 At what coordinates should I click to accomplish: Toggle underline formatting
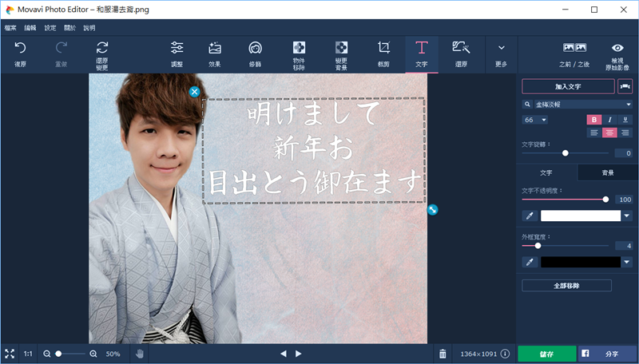625,120
